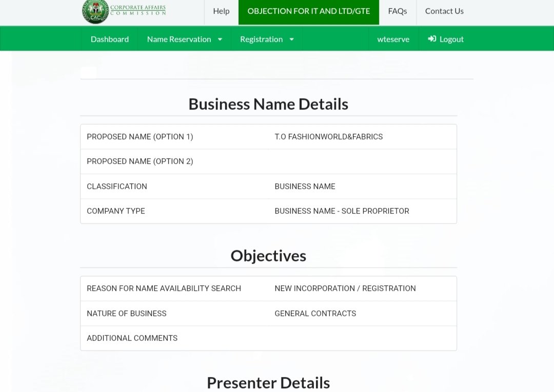Select the T.O FASHIONWORLD&FABRICS value

[329, 137]
